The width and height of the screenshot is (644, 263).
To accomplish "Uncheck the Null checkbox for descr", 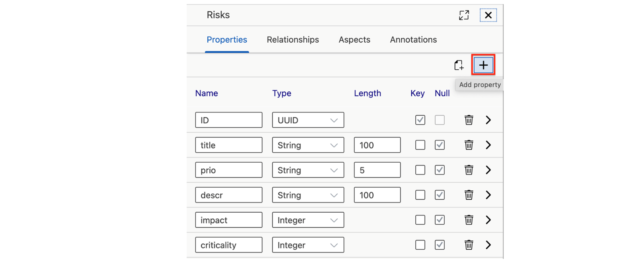I will [440, 195].
